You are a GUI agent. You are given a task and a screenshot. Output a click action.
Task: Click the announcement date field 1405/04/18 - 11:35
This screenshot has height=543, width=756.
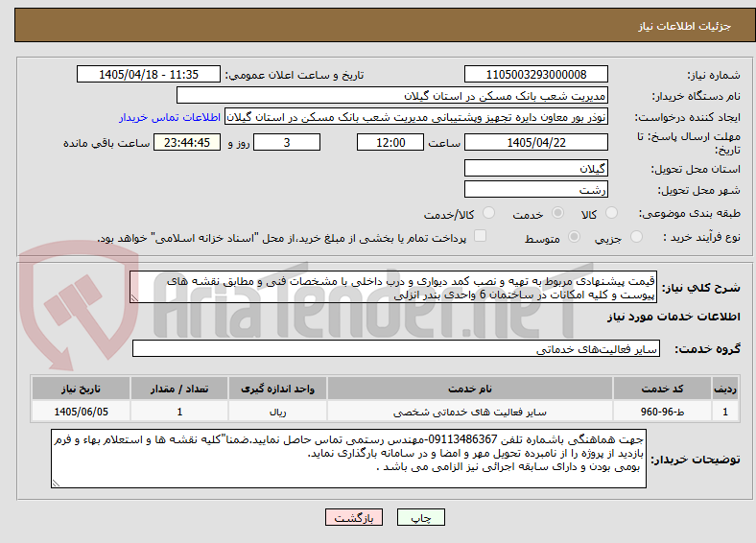[x=149, y=74]
